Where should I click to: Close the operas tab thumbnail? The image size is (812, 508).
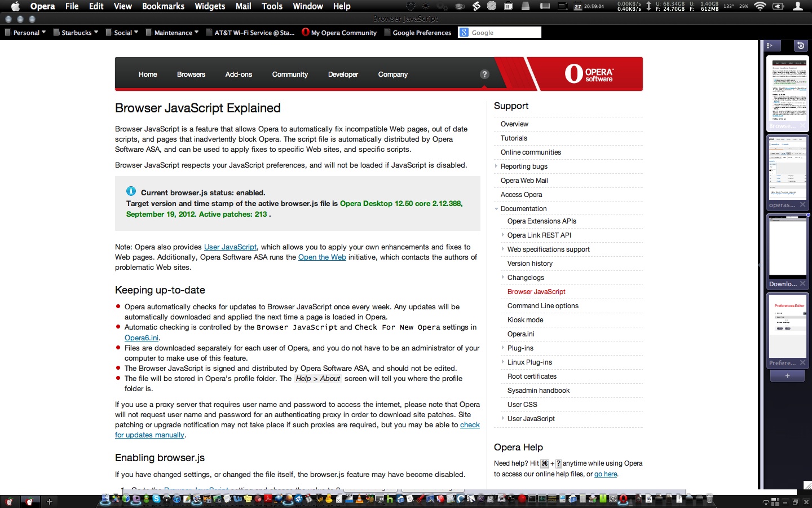pos(802,205)
